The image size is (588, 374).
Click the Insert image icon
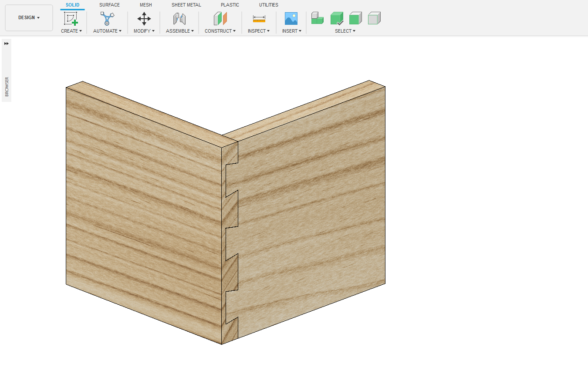tap(291, 19)
